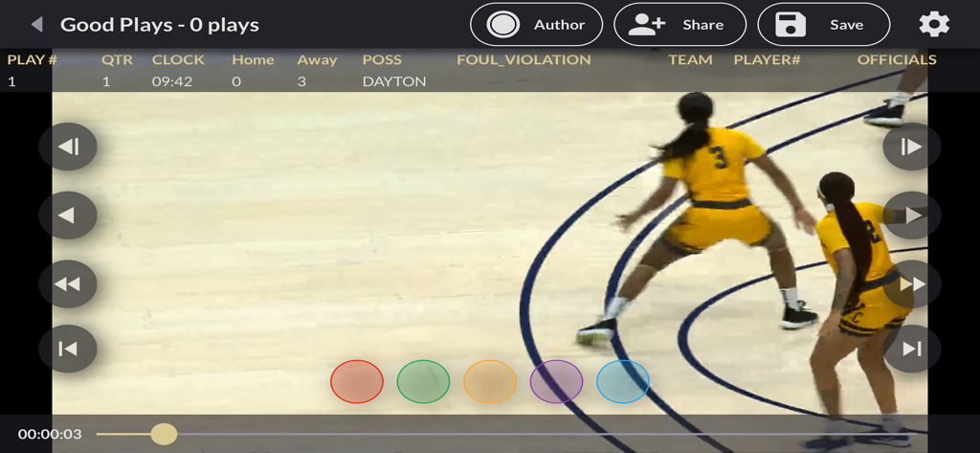Click the POSS column header
This screenshot has height=453, width=980.
tap(382, 60)
